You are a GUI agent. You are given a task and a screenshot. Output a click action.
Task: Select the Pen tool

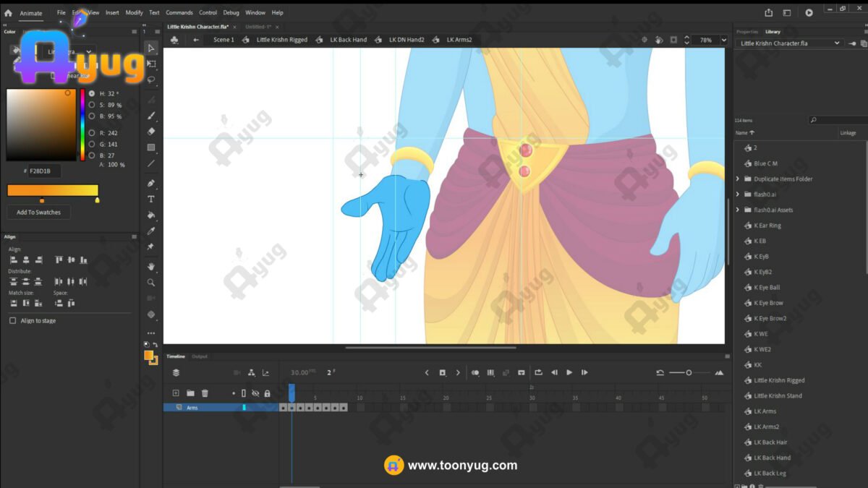tap(151, 183)
